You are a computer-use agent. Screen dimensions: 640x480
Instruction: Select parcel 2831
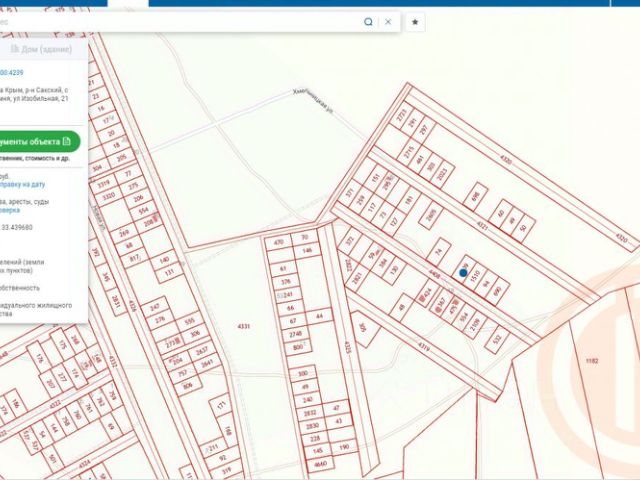tap(115, 302)
